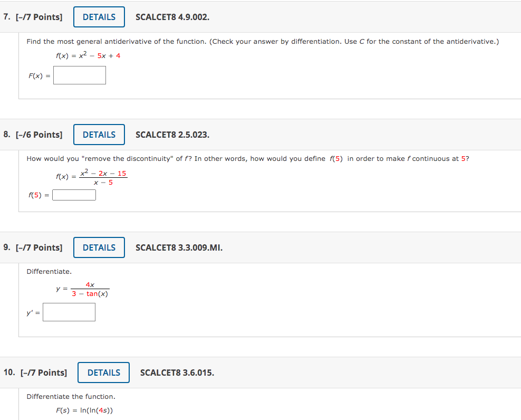Select the SCALCET8 3.6.015 problem label
Viewport: 521px width, 420px height.
(177, 373)
